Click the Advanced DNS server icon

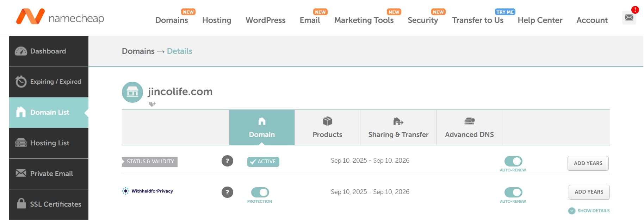(x=470, y=121)
